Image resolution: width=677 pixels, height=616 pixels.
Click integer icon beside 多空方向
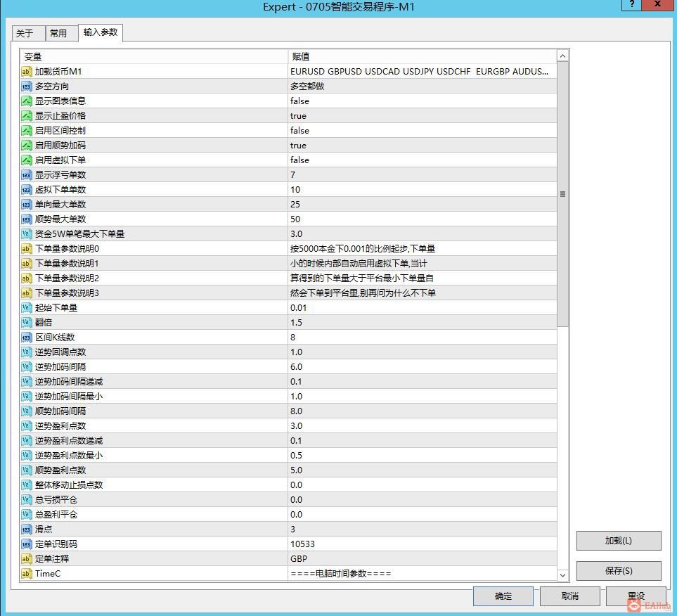26,86
